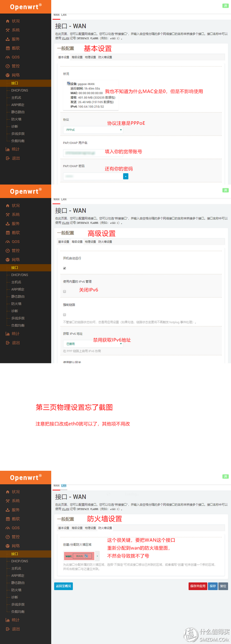This screenshot has height=644, width=231.
Task: Toggle 使用内置的 IPv6 管理 checkbox
Action: pyautogui.click(x=64, y=291)
